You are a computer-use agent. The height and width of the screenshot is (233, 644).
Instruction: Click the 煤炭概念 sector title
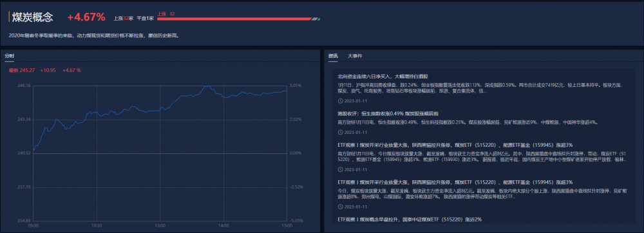[32, 17]
